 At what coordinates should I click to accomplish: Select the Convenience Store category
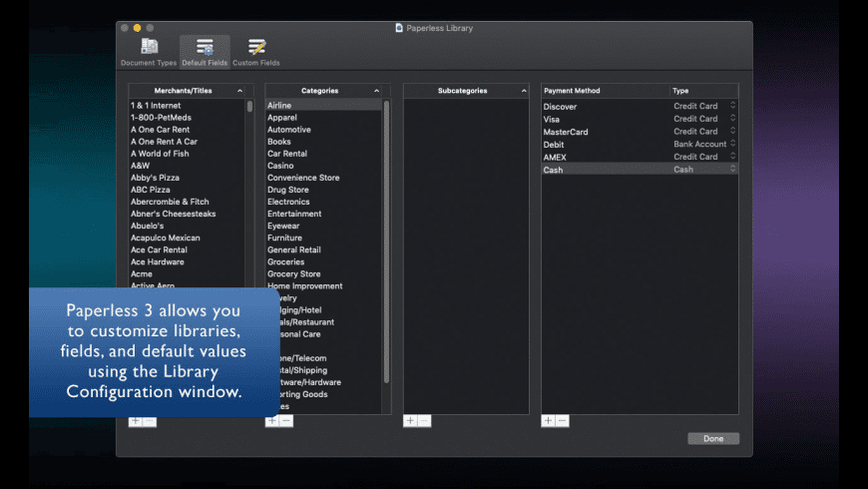[323, 178]
